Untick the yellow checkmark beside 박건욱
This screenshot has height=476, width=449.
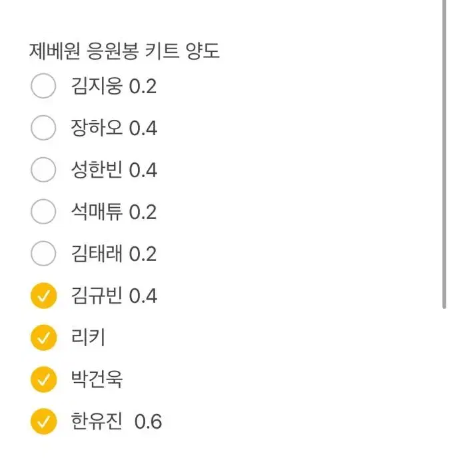click(x=43, y=380)
